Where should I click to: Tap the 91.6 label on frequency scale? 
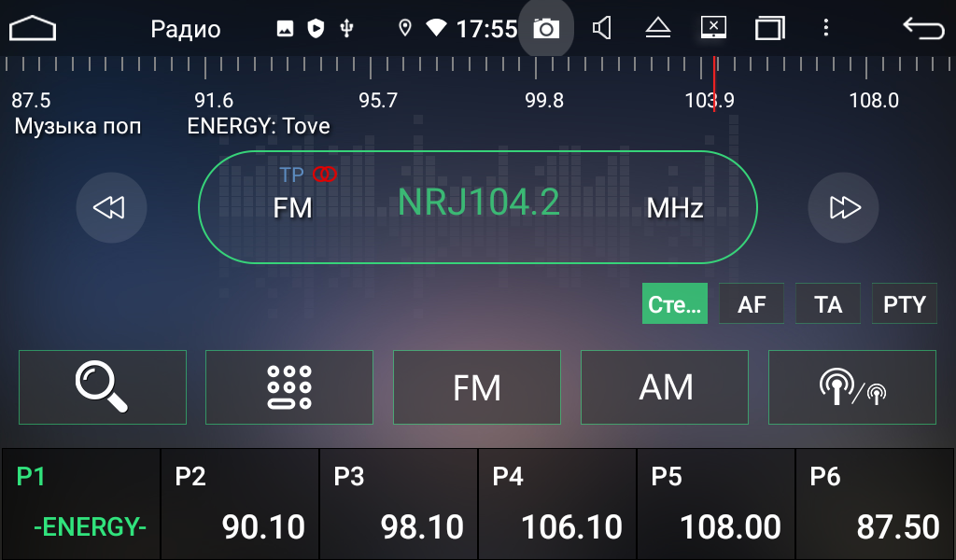tap(214, 100)
